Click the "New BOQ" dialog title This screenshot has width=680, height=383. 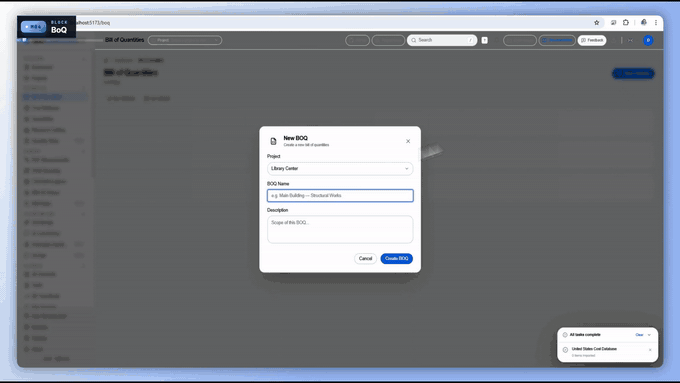[x=295, y=138]
